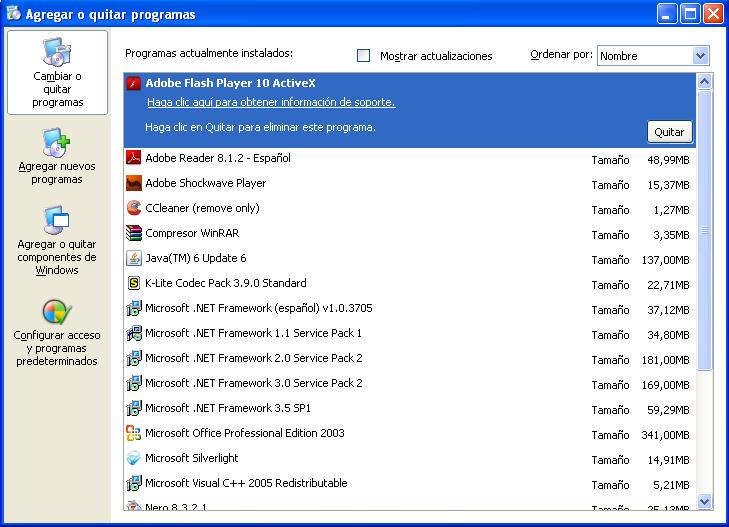Switch to Agregar nuevos programas
The height and width of the screenshot is (527, 729).
(57, 157)
